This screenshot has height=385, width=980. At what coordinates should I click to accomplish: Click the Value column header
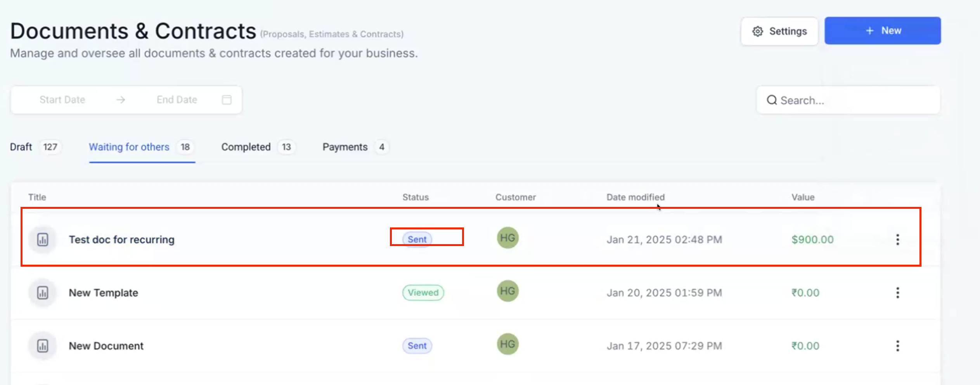coord(803,197)
